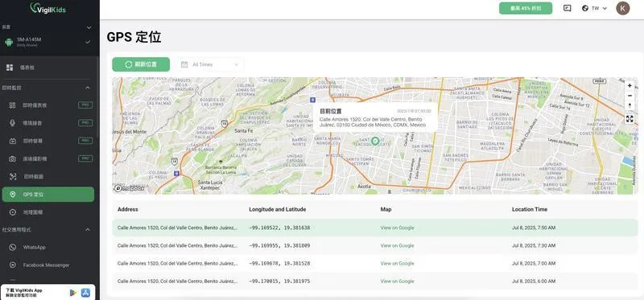Image resolution: width=644 pixels, height=300 pixels.
Task: Click coordinates -99.170015, 19.381975
Action: tap(279, 282)
